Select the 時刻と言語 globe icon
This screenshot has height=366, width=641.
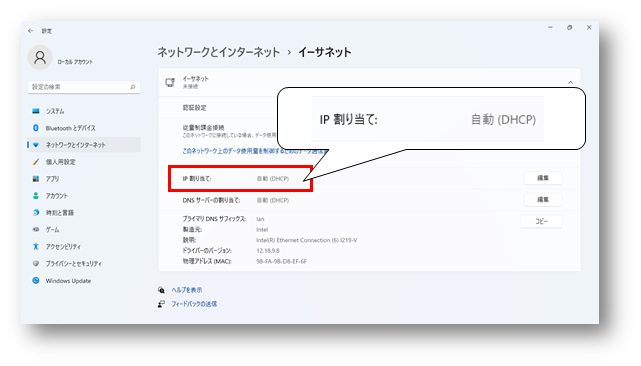36,213
